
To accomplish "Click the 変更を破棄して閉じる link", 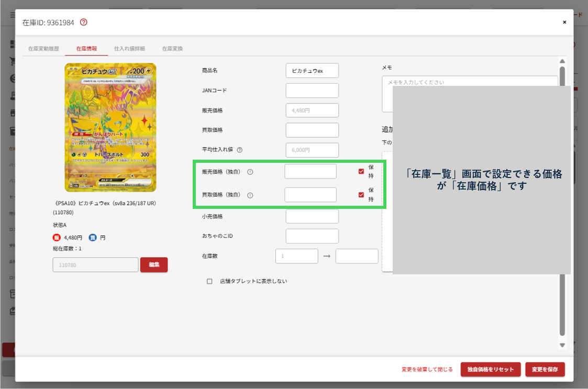I will (427, 369).
